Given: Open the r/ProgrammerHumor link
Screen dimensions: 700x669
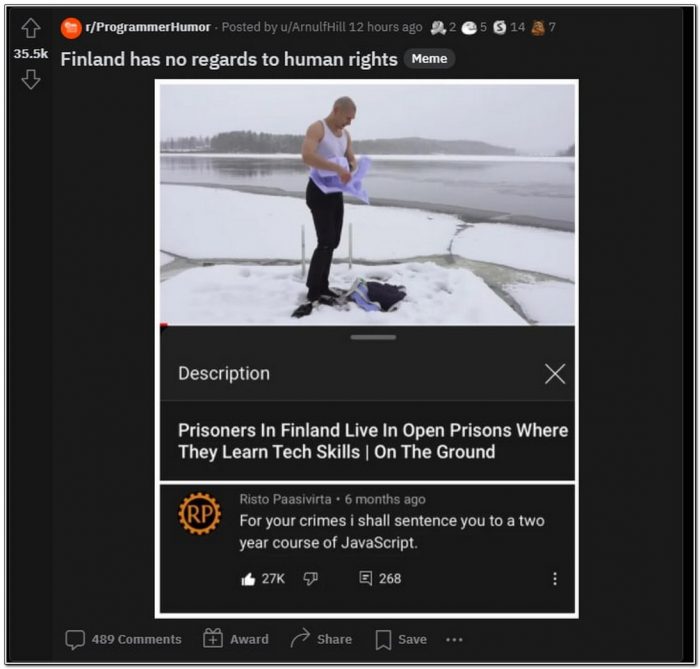Looking at the screenshot, I should (x=148, y=27).
